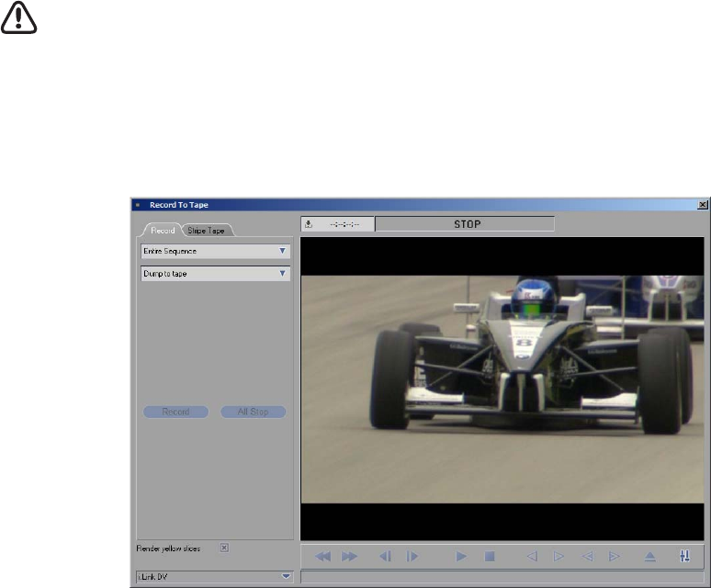Toggle the Render yellow slices checkbox

[224, 548]
